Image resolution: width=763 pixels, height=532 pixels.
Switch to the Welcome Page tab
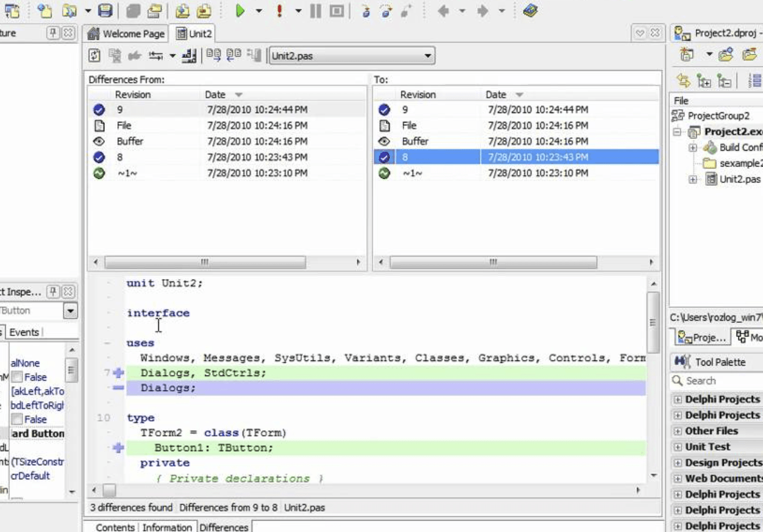(x=126, y=33)
